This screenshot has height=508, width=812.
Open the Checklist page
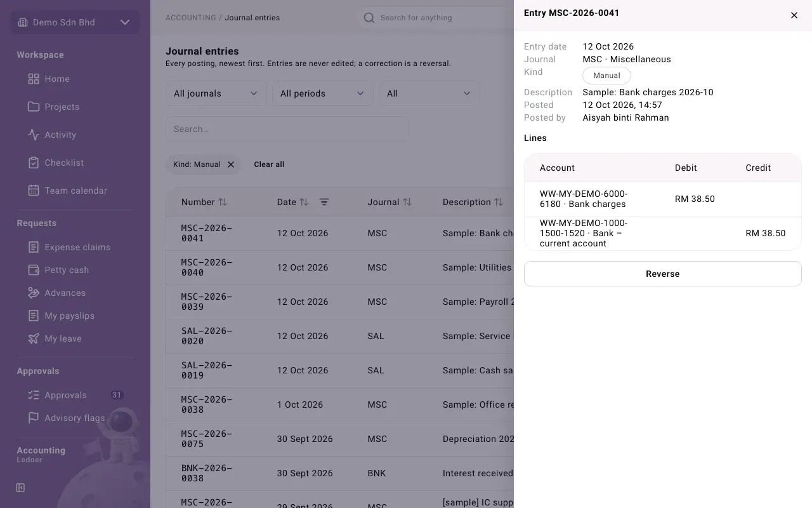pos(64,163)
